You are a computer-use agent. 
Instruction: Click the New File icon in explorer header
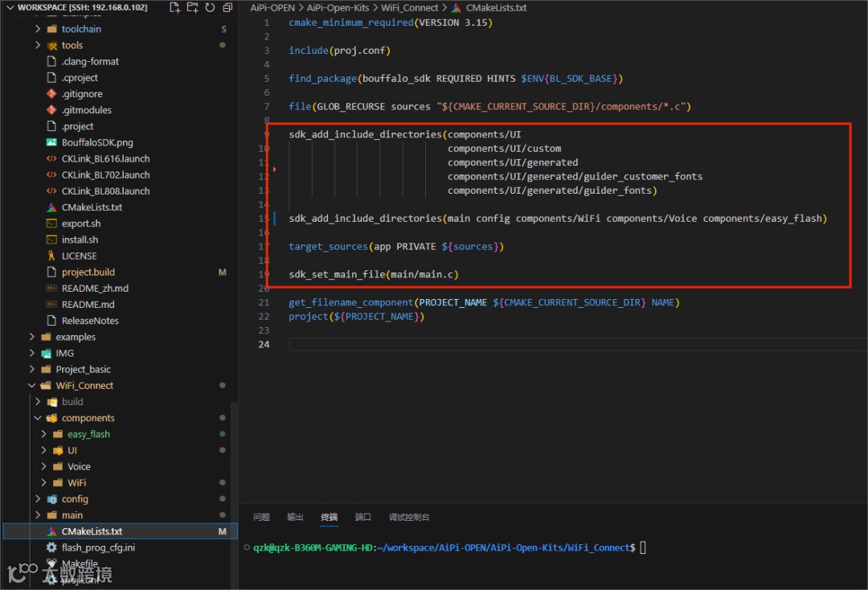174,7
